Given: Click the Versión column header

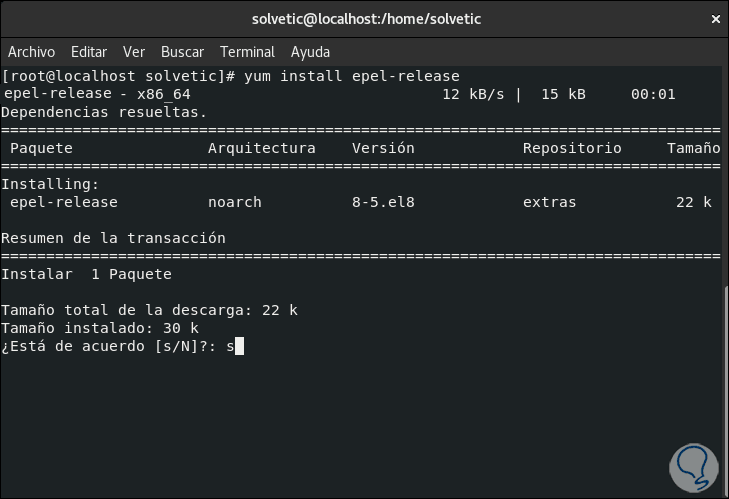Looking at the screenshot, I should [x=383, y=148].
